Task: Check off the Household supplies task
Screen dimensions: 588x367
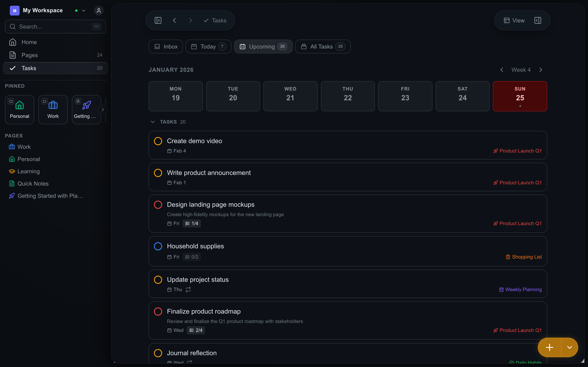Action: pos(158,246)
